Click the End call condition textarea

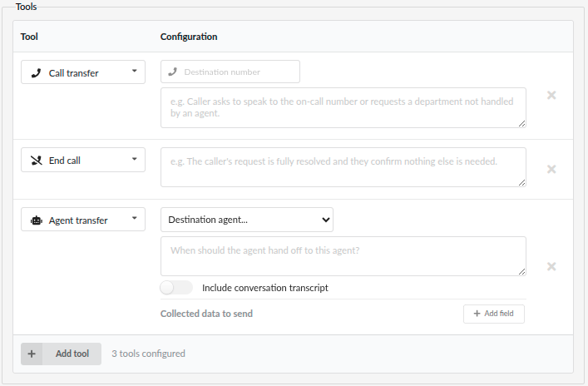tap(343, 167)
